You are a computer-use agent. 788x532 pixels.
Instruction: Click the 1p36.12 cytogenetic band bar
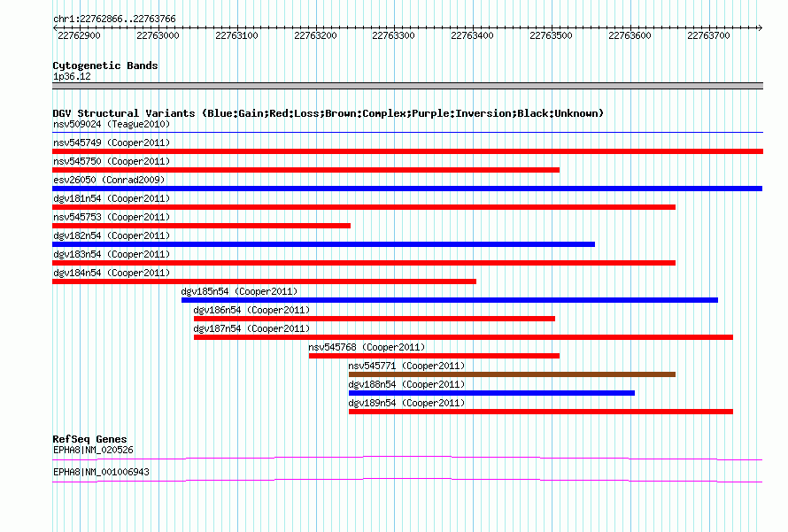tap(407, 86)
